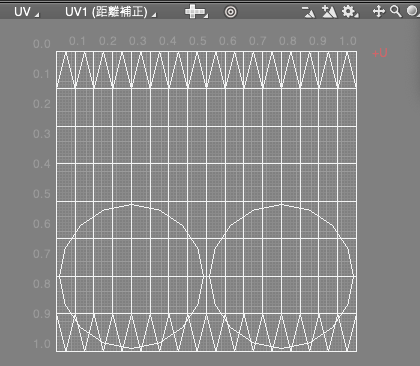
Task: Select top vertex of right circle outline
Action: click(x=282, y=204)
